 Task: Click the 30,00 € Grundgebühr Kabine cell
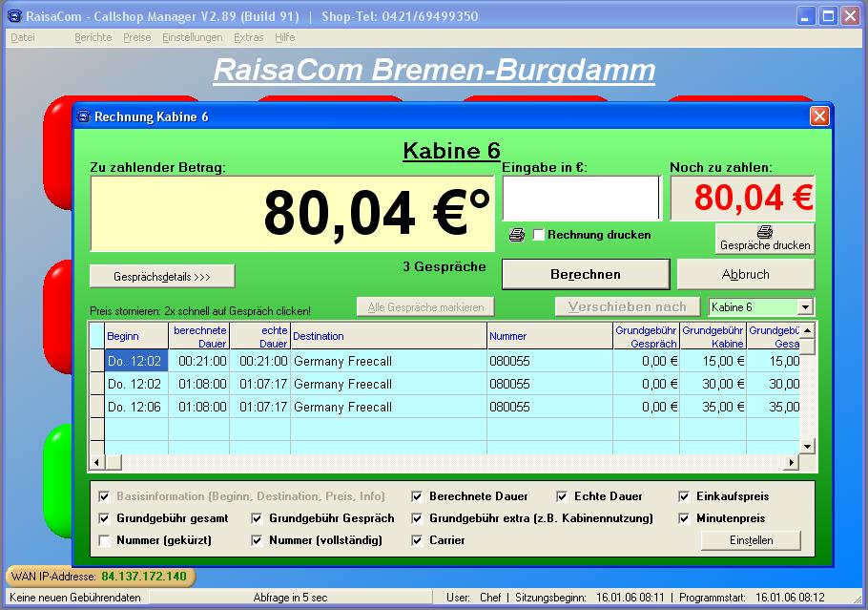point(713,384)
